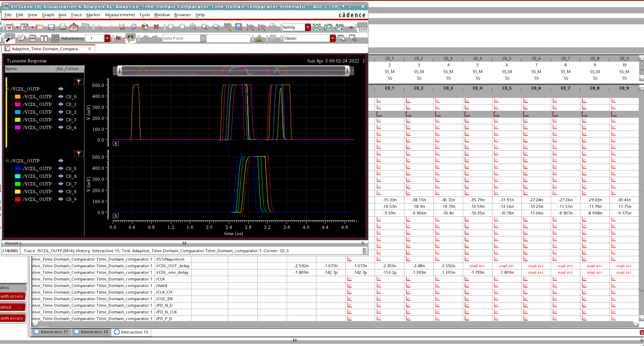Click blue color swatch of C0_5
644x346 pixels.
tap(17, 168)
